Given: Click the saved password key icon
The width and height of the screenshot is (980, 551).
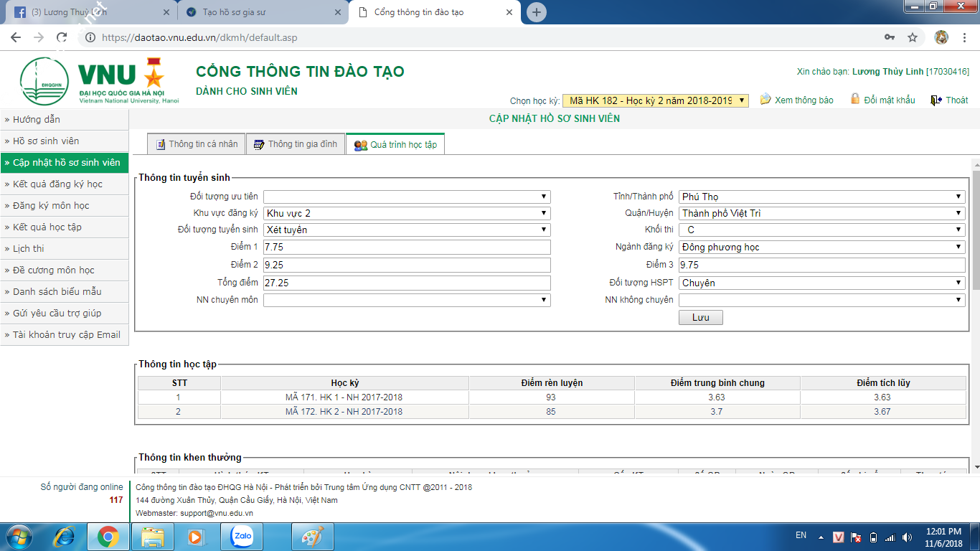Looking at the screenshot, I should [x=890, y=37].
